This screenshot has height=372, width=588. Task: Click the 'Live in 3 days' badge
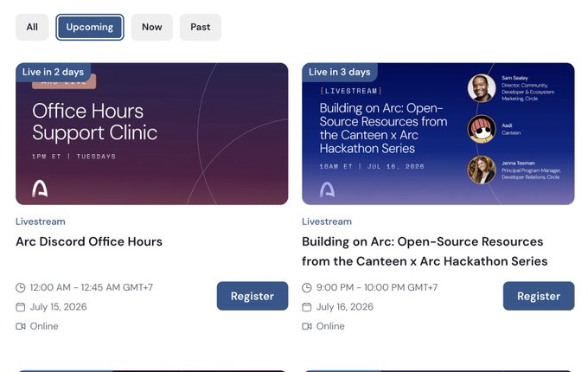[x=339, y=72]
